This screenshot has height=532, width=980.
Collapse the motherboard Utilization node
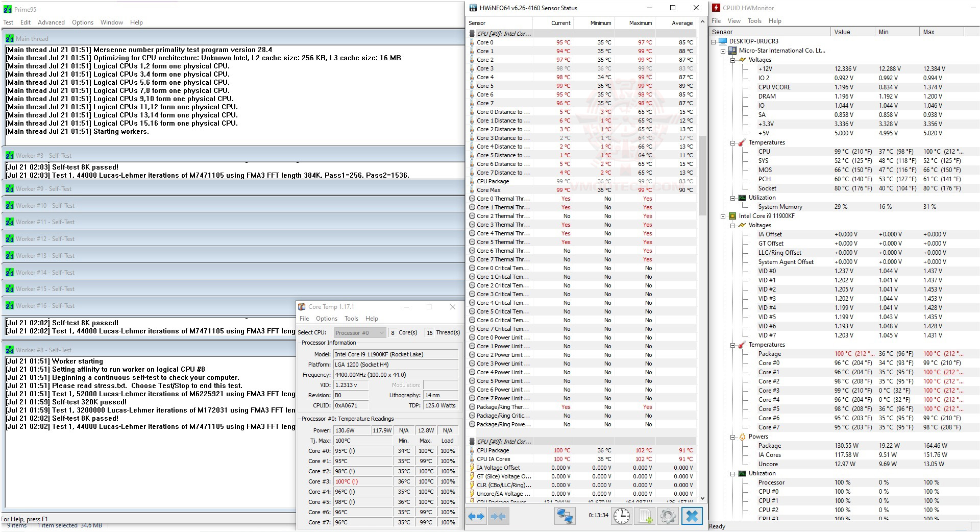point(732,198)
